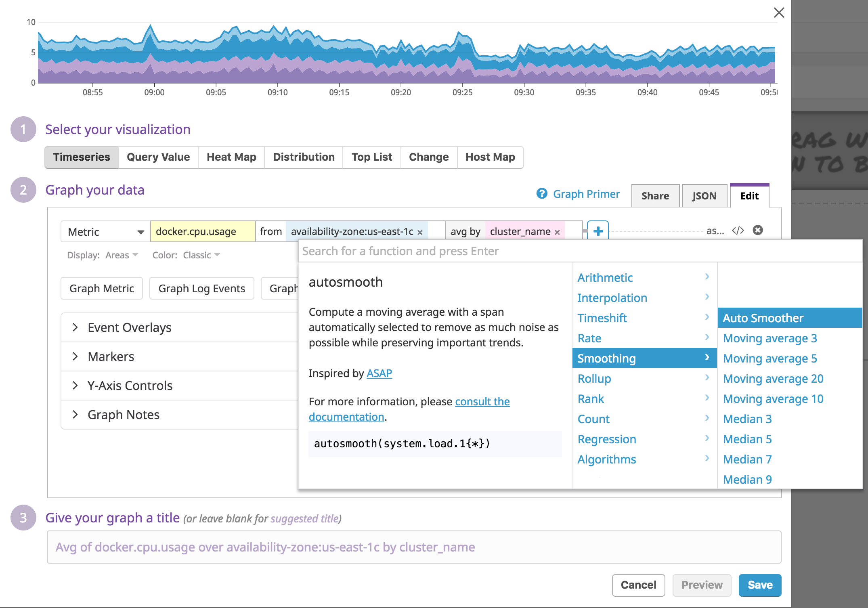Delete the metric query using the X icon

758,230
